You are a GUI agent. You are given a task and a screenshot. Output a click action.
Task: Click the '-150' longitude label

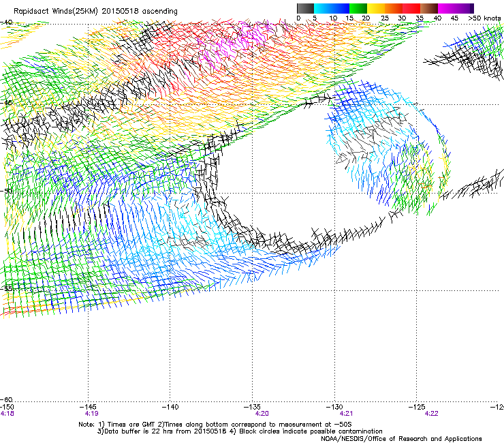7,407
